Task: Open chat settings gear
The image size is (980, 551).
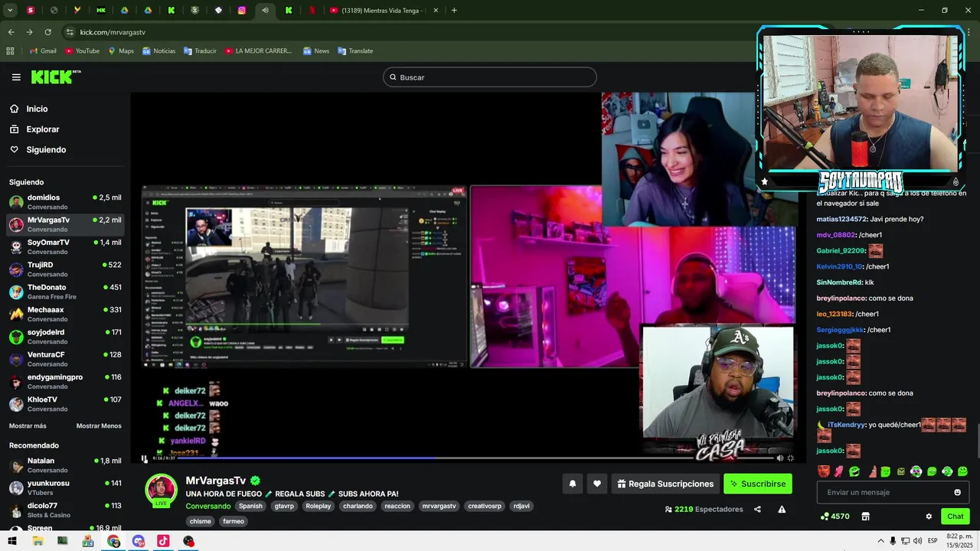Action: tap(929, 517)
